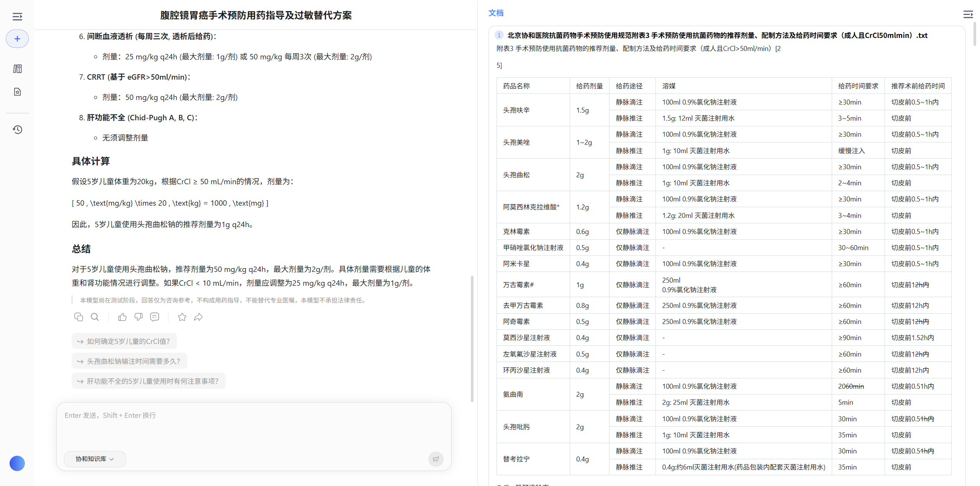Click the search icon below the answer
The height and width of the screenshot is (486, 980).
point(95,317)
